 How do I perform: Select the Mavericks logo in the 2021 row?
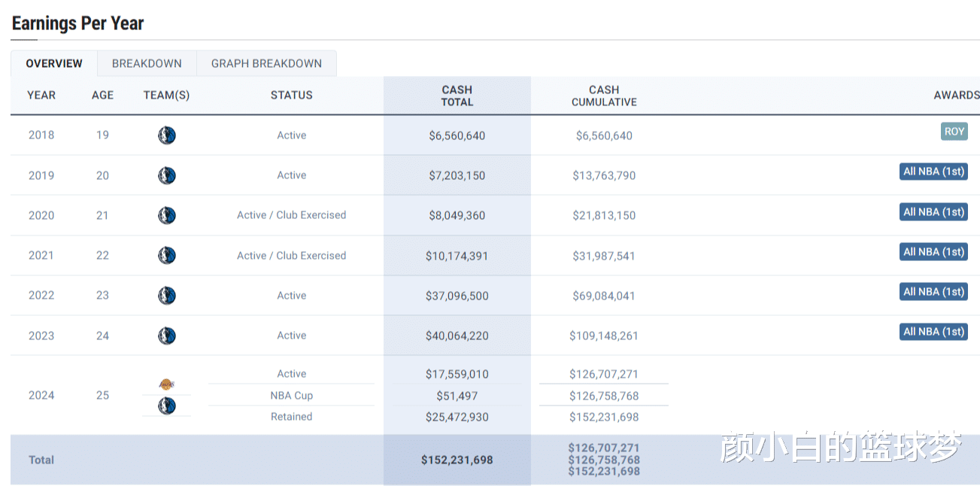[167, 256]
